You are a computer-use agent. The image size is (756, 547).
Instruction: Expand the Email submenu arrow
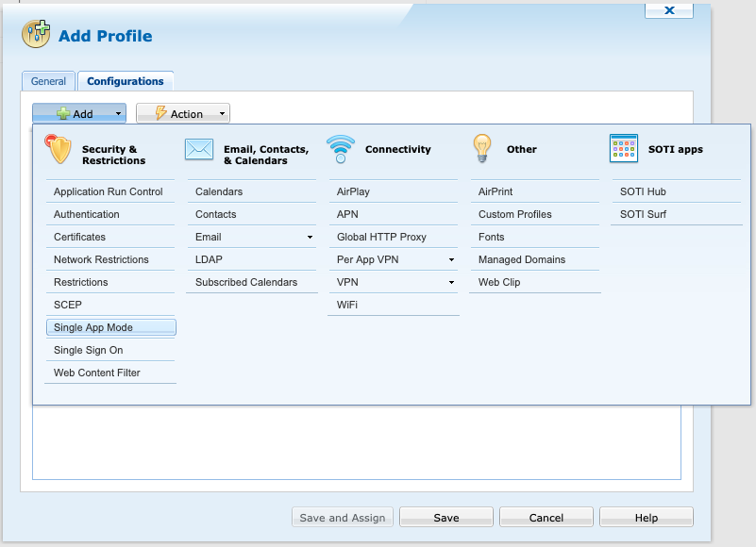point(310,238)
